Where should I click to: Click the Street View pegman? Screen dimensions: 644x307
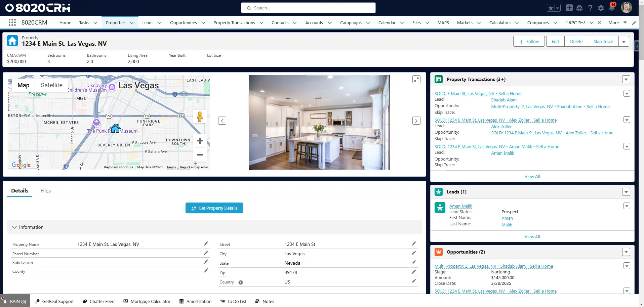tap(200, 117)
